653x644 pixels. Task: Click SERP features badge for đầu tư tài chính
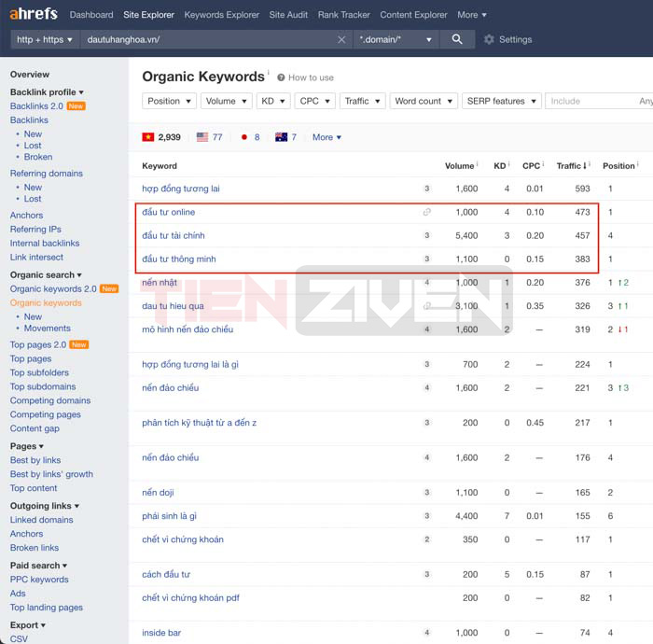coord(427,235)
